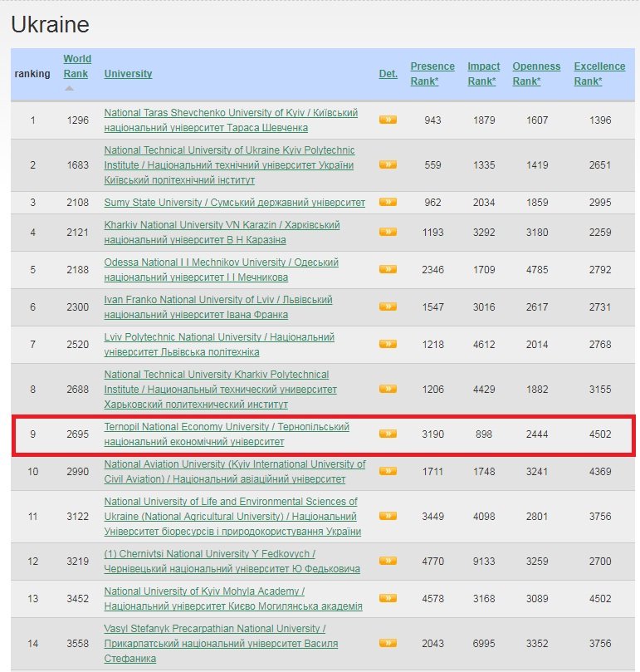The width and height of the screenshot is (640, 672).
Task: Open details icon for Kharkiv National University Karazin
Action: tap(388, 232)
